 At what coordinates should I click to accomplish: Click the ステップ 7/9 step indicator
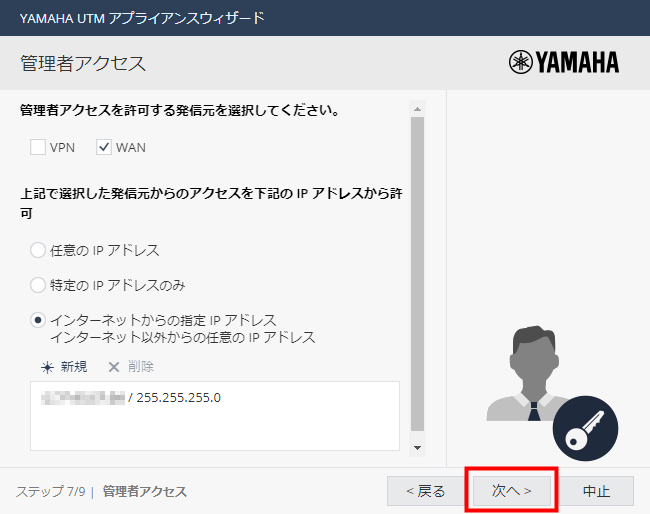tap(48, 492)
